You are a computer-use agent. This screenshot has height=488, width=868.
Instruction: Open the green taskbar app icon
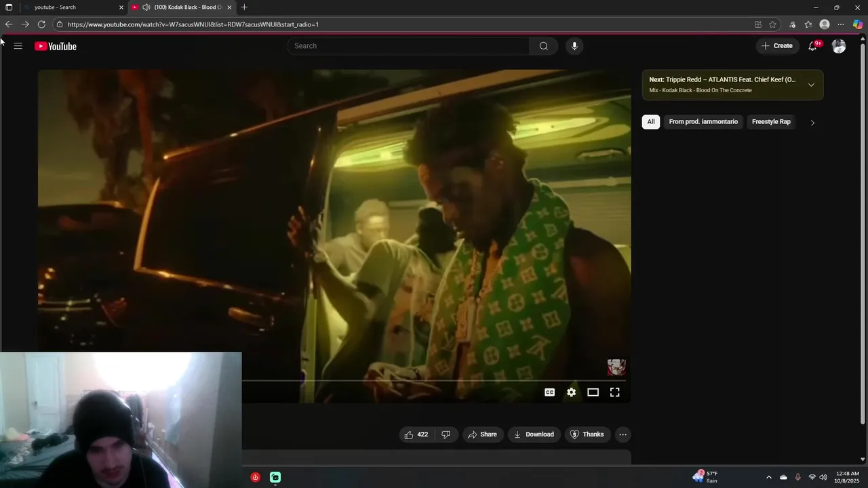tap(275, 477)
